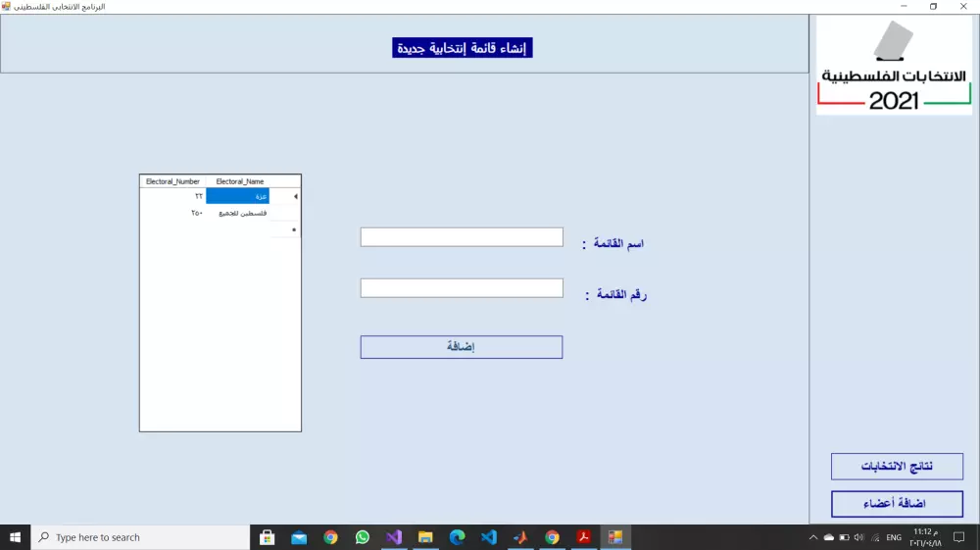Open Mail app from taskbar

click(x=299, y=537)
